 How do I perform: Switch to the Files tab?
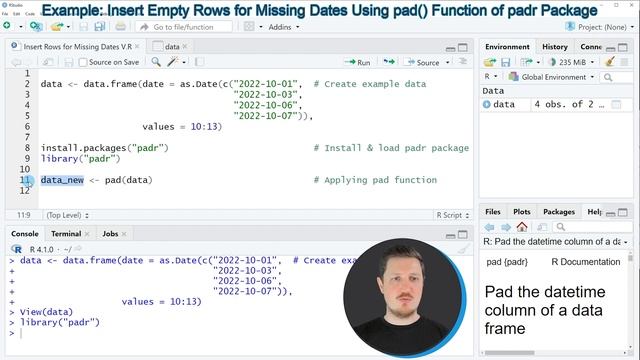coord(492,211)
